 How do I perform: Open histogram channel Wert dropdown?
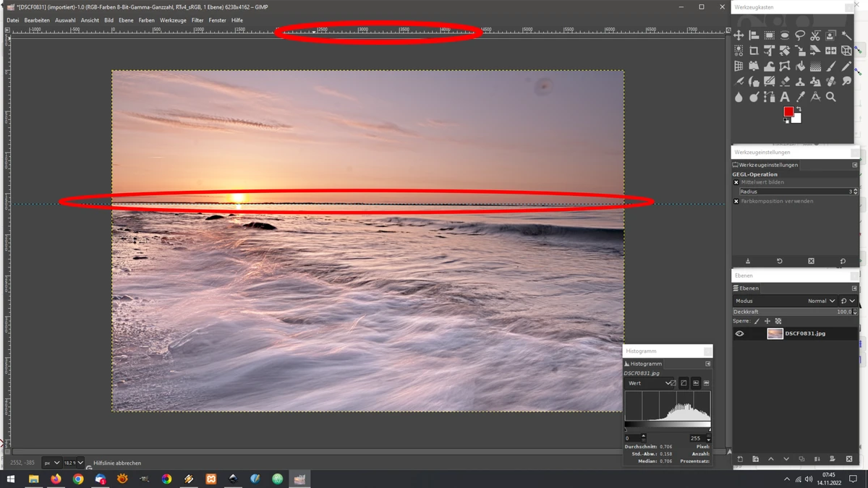[x=649, y=383]
